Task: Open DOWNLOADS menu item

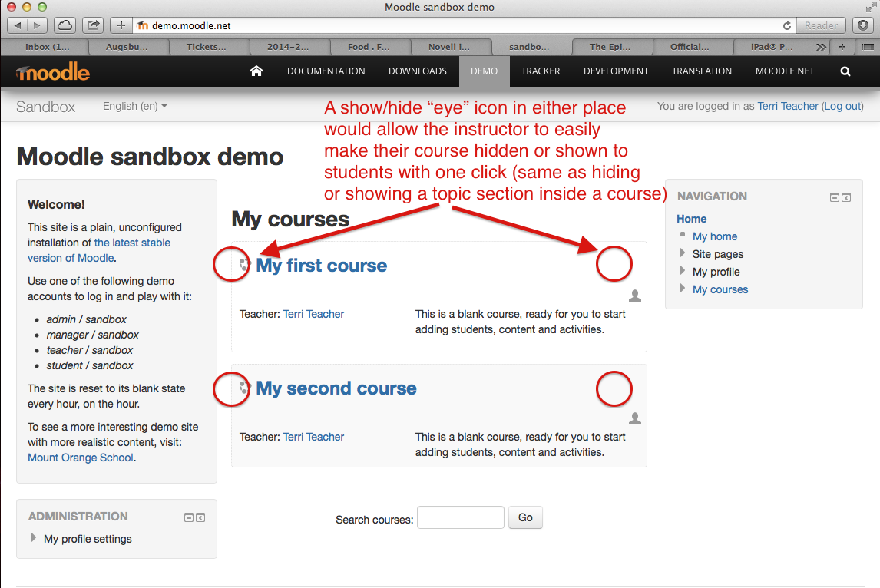Action: click(x=418, y=71)
